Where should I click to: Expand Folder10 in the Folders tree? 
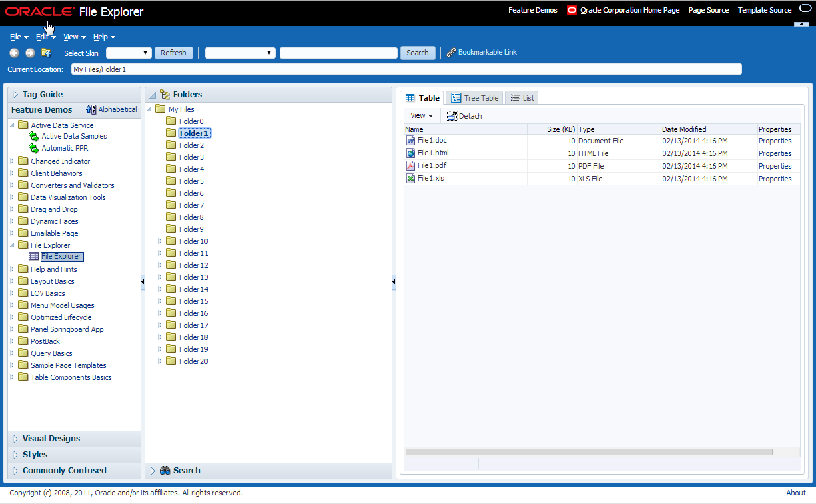pyautogui.click(x=160, y=241)
